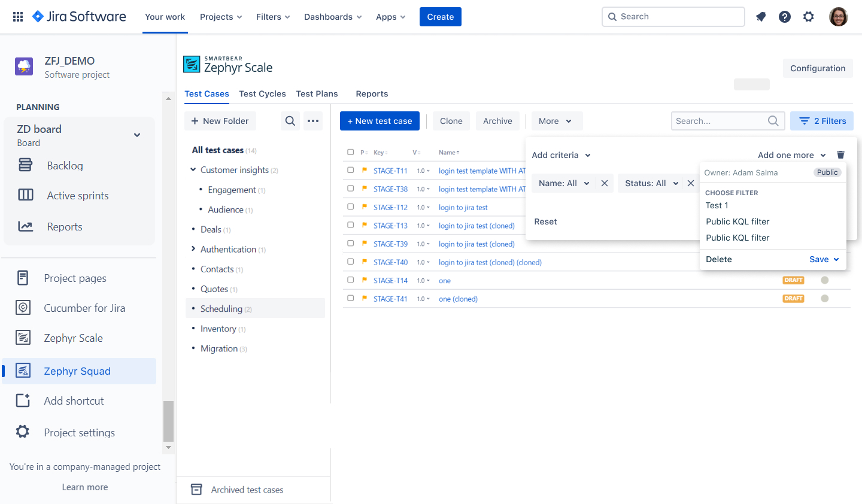The image size is (862, 504).
Task: Search folders with the magnifier icon
Action: tap(290, 121)
